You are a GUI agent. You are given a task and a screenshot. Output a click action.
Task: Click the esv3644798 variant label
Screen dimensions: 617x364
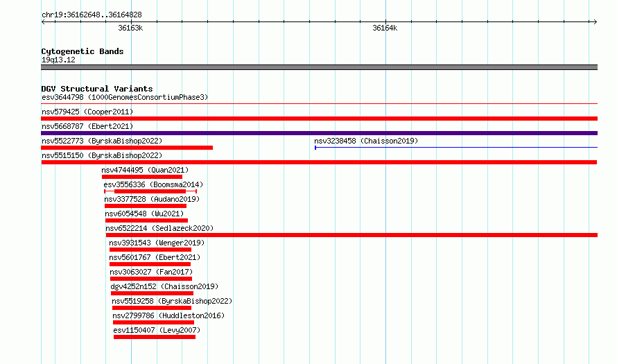[125, 97]
